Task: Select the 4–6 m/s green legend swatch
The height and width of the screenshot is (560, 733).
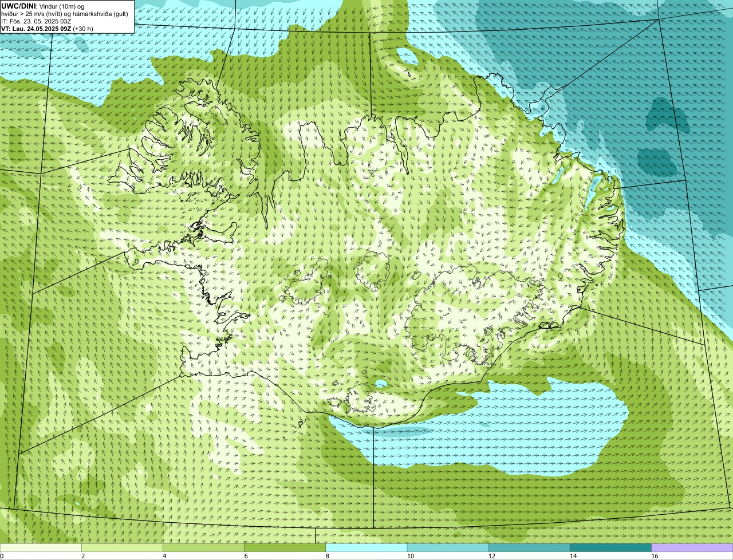Action: pos(203,548)
